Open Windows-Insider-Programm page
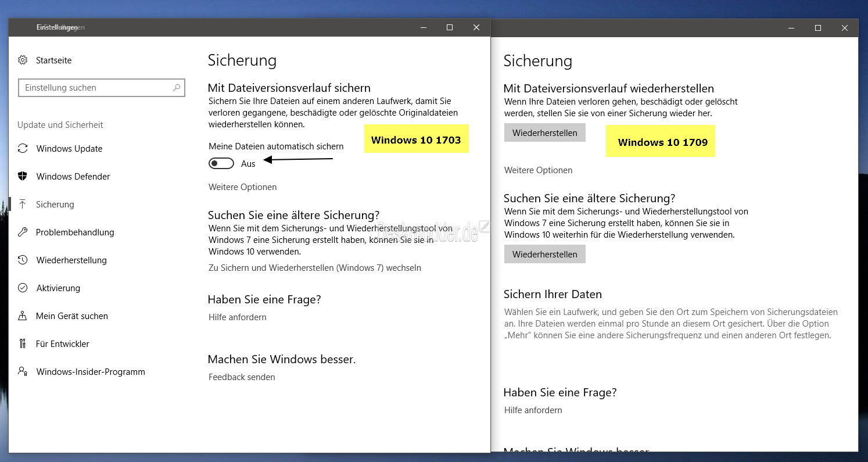This screenshot has height=462, width=868. pyautogui.click(x=91, y=372)
